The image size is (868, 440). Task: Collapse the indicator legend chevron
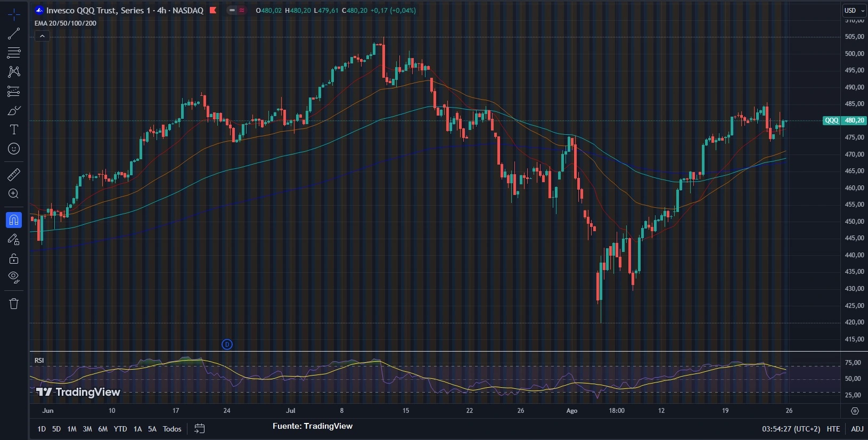click(x=42, y=36)
